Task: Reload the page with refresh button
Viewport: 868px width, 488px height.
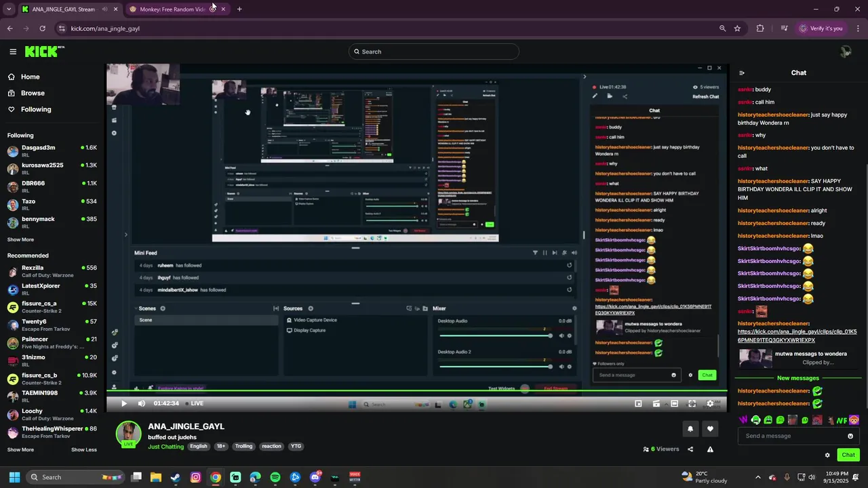Action: click(42, 28)
